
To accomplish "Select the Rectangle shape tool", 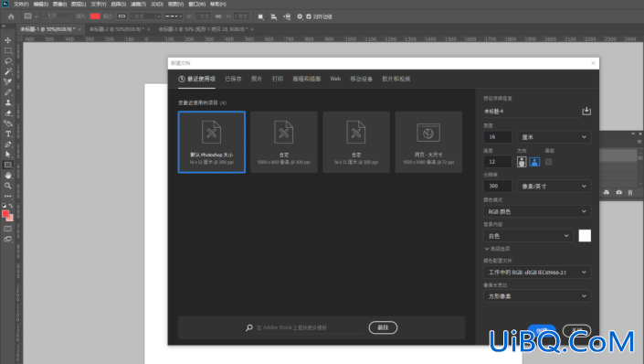I will coord(8,165).
